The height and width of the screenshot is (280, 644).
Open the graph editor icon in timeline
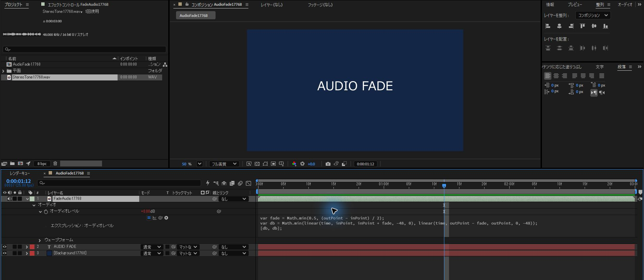pos(248,183)
